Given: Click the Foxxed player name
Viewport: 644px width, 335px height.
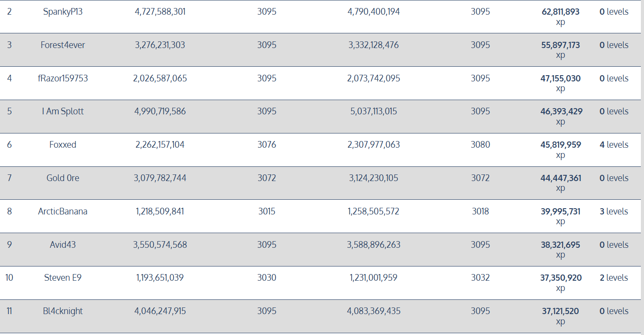Looking at the screenshot, I should tap(63, 145).
